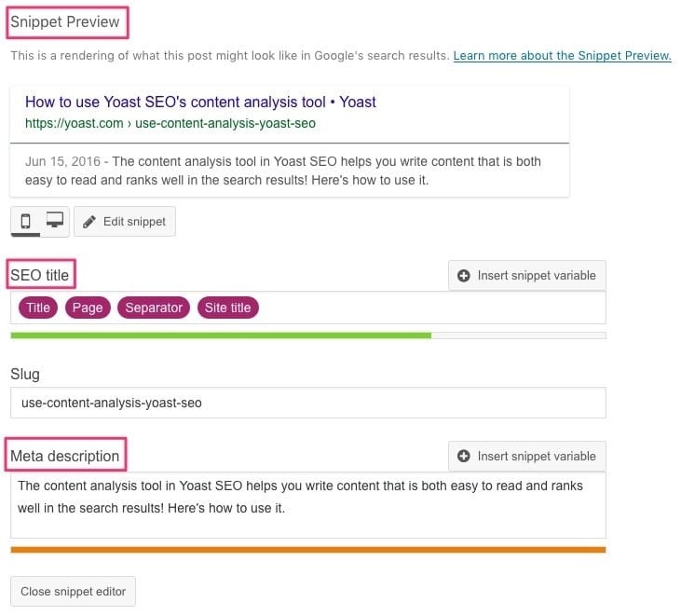Viewport: 681px width, 616px height.
Task: Click the empty area of SEO title field
Action: 430,308
